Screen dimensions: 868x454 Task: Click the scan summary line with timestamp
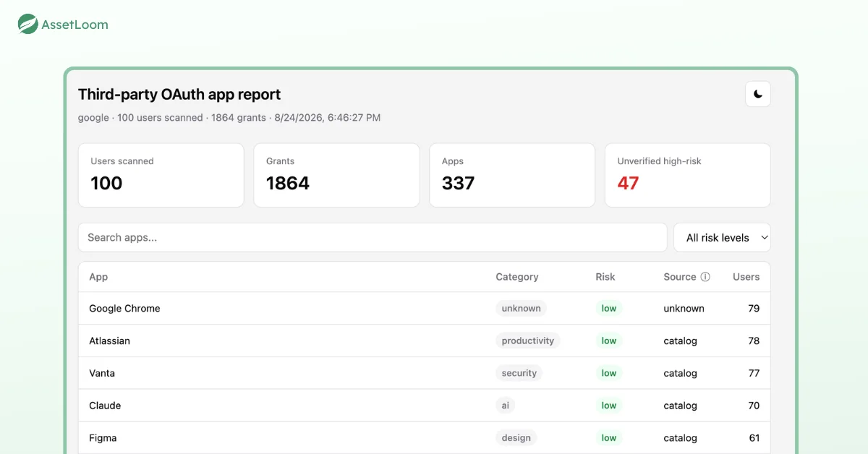[229, 118]
